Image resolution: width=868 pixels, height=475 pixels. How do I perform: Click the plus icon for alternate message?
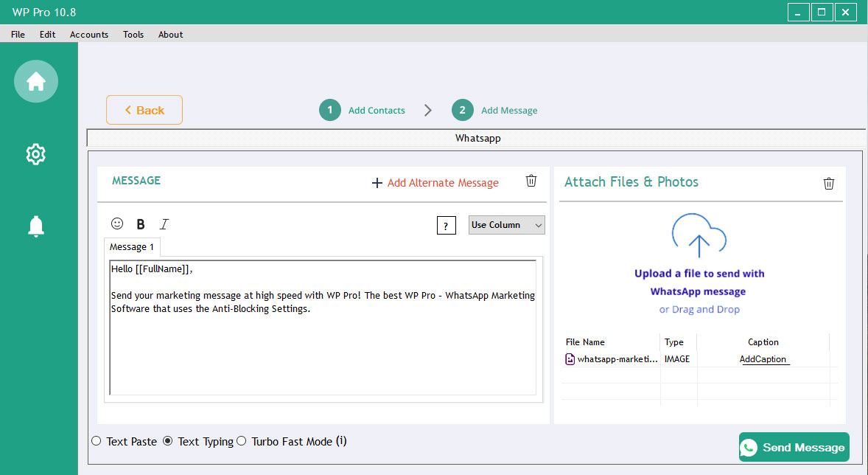(x=377, y=183)
